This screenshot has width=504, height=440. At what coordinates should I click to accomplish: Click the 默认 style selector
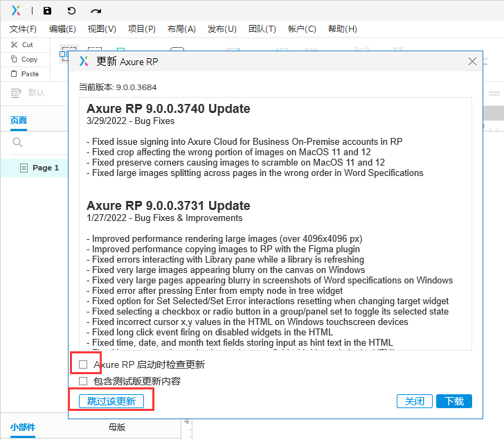tap(36, 93)
